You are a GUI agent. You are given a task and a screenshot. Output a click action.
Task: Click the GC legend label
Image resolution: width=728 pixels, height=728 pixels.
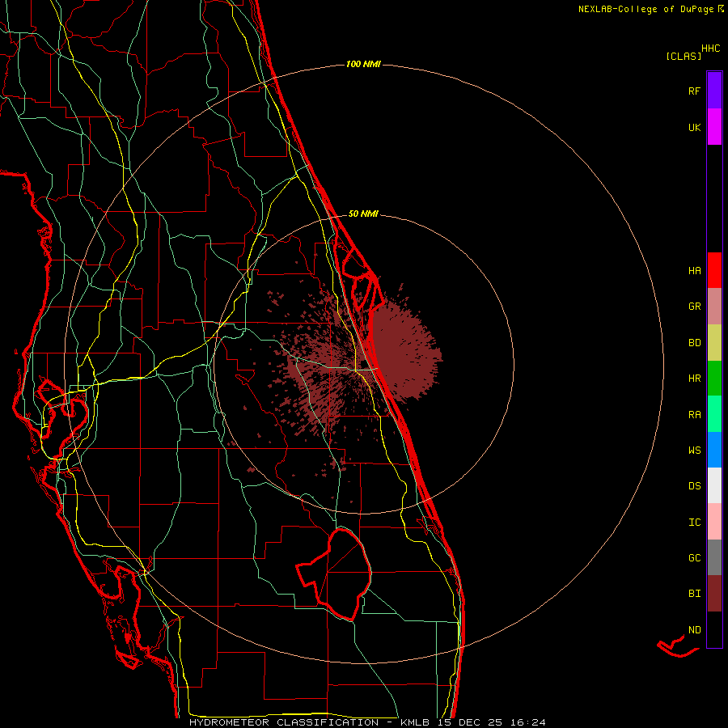[x=694, y=558]
